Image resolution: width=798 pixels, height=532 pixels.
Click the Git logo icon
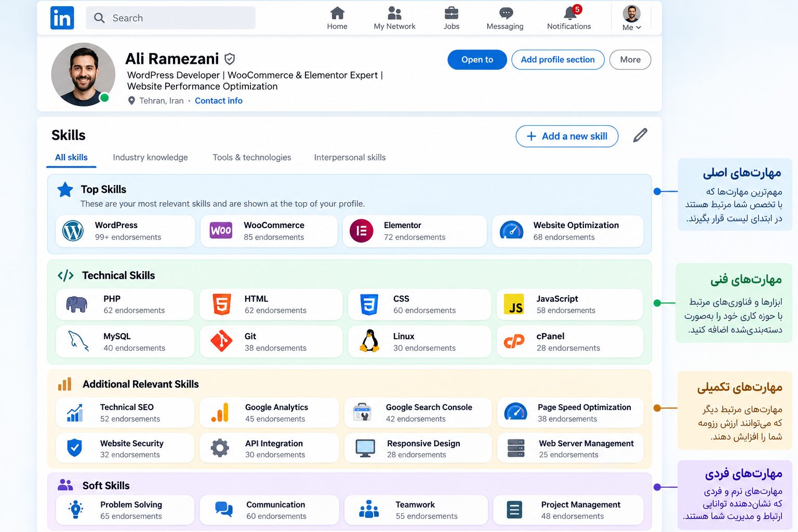click(x=222, y=341)
